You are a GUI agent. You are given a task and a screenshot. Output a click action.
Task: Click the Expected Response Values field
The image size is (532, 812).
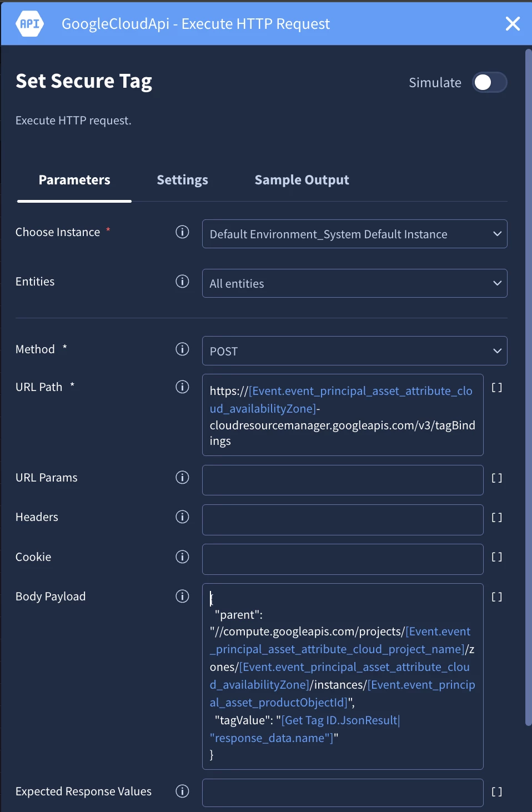(x=343, y=793)
